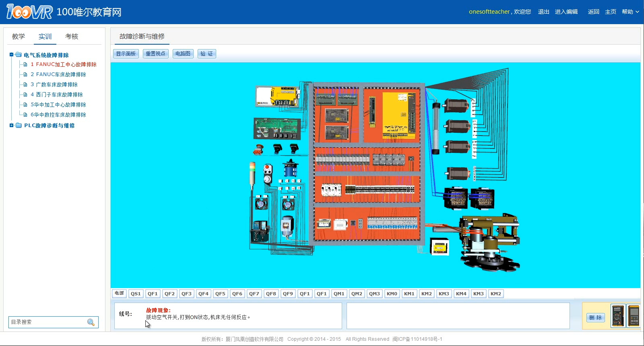Viewport: 644px width, 346px height.
Task: Click the search magnifier icon
Action: (x=91, y=322)
